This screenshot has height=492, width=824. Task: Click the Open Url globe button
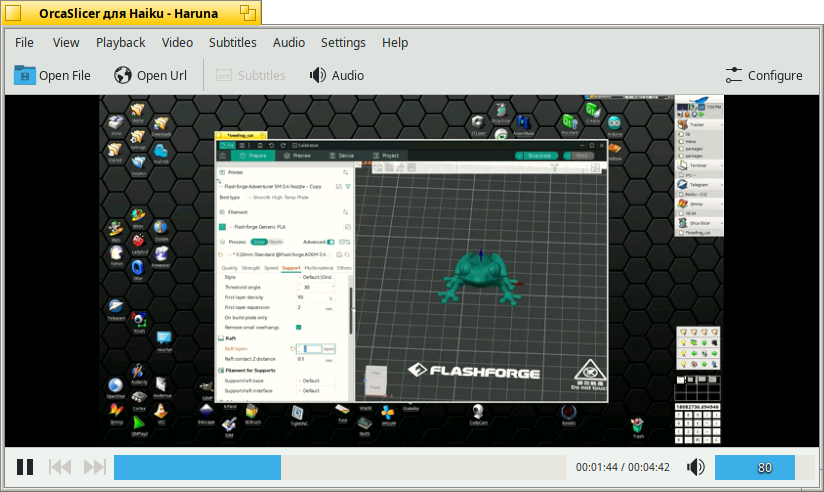tap(150, 76)
